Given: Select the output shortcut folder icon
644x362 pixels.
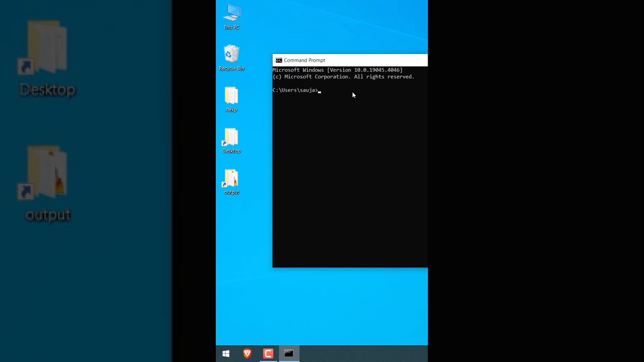Looking at the screenshot, I should (x=231, y=182).
